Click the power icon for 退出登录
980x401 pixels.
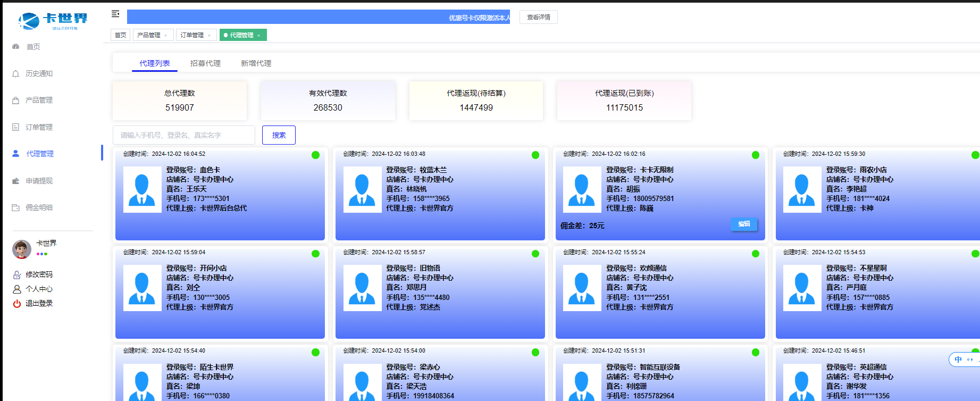pos(16,304)
